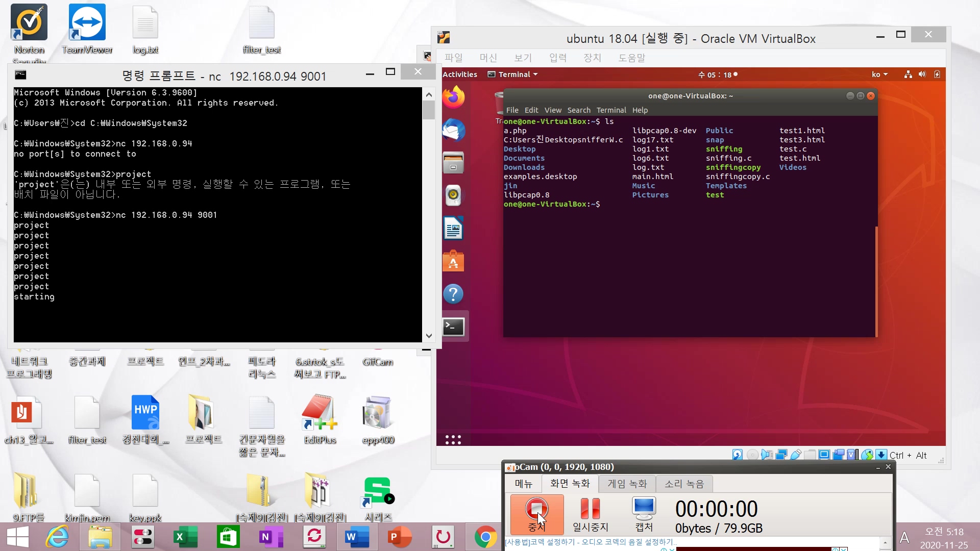The width and height of the screenshot is (980, 551).
Task: Open VirtualBox 머신 menu
Action: (488, 58)
